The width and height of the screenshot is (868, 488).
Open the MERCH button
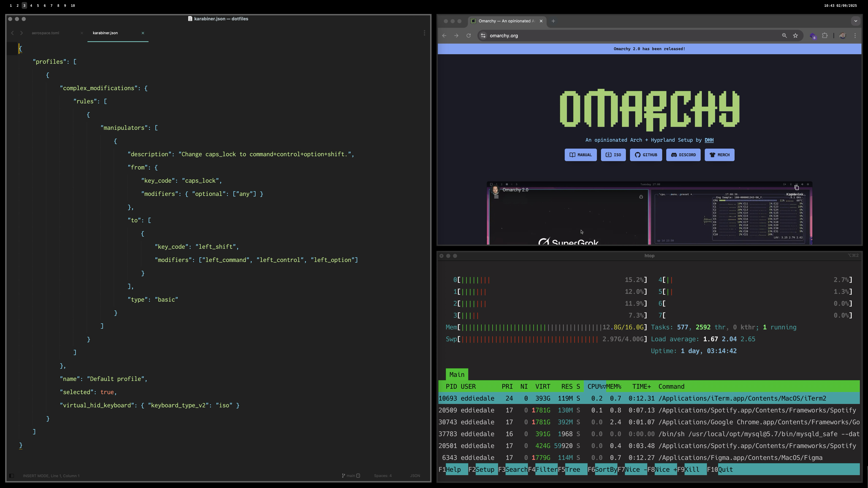[x=719, y=155]
